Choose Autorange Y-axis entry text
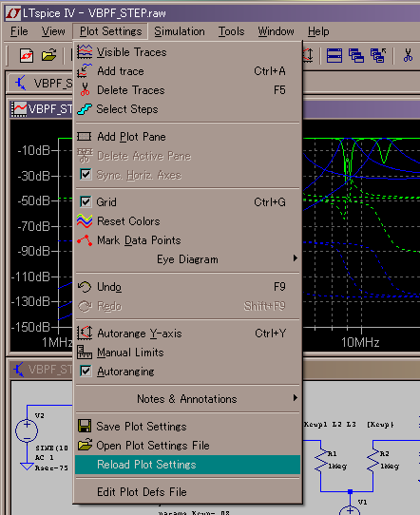The width and height of the screenshot is (420, 515). 140,334
